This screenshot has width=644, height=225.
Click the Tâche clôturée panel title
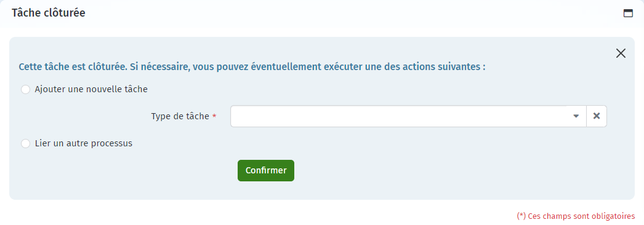pos(49,13)
